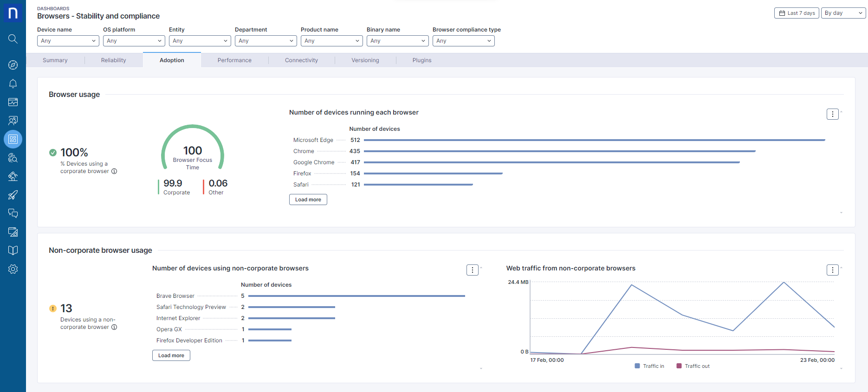The width and height of the screenshot is (868, 392).
Task: Click Load more under non-corporate browsers list
Action: (171, 355)
